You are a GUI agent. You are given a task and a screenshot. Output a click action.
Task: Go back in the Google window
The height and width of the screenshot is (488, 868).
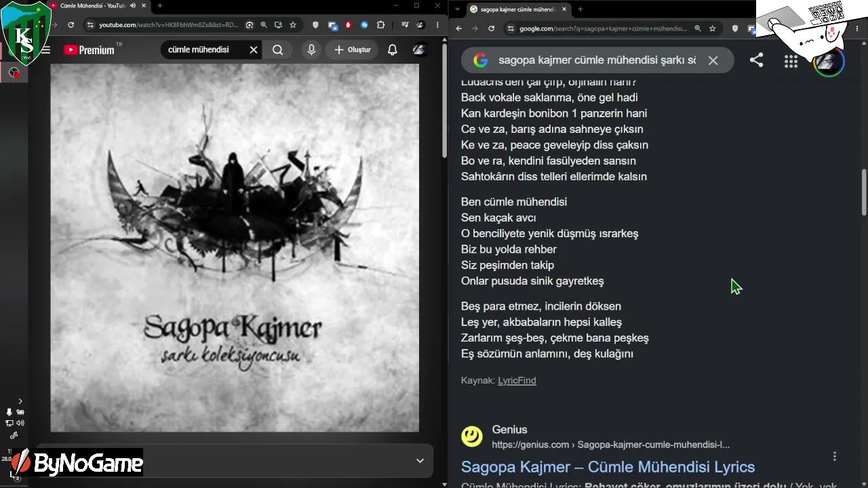[x=458, y=28]
